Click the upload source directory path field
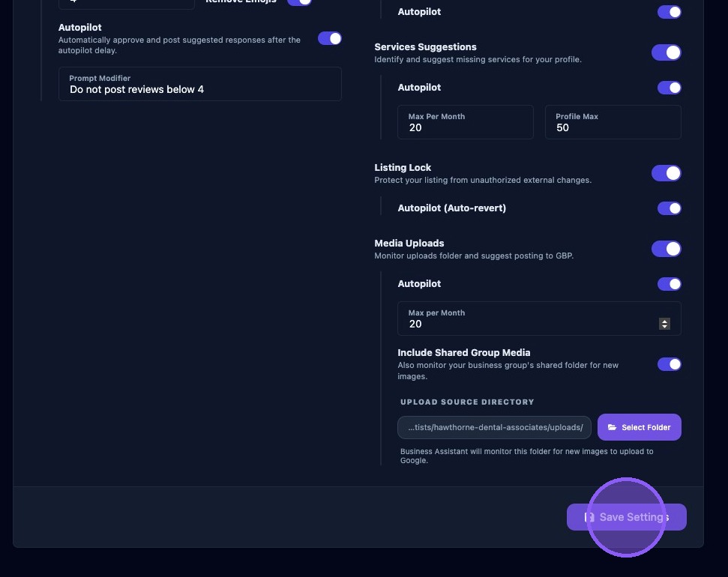Image resolution: width=728 pixels, height=577 pixels. (x=494, y=428)
